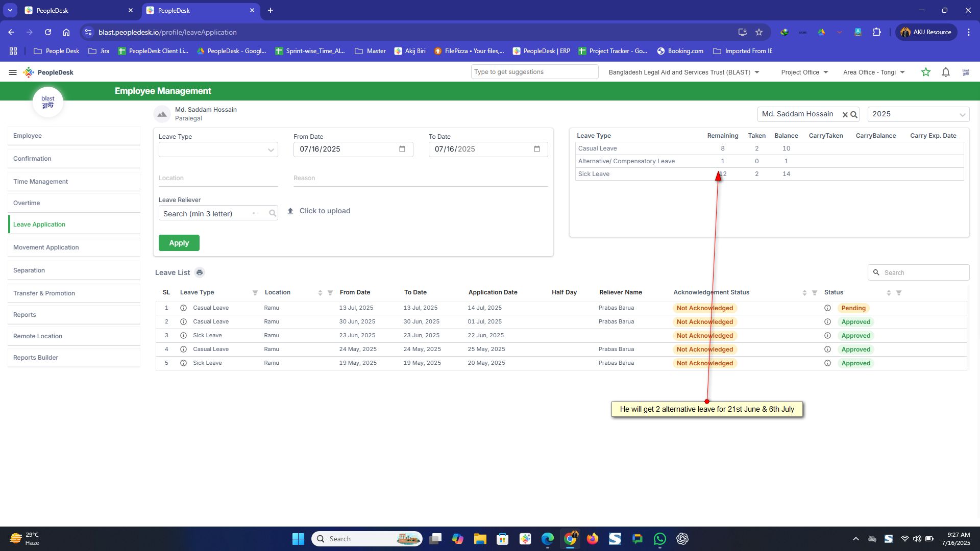Expand Project Office selector
This screenshot has height=551, width=980.
825,72
